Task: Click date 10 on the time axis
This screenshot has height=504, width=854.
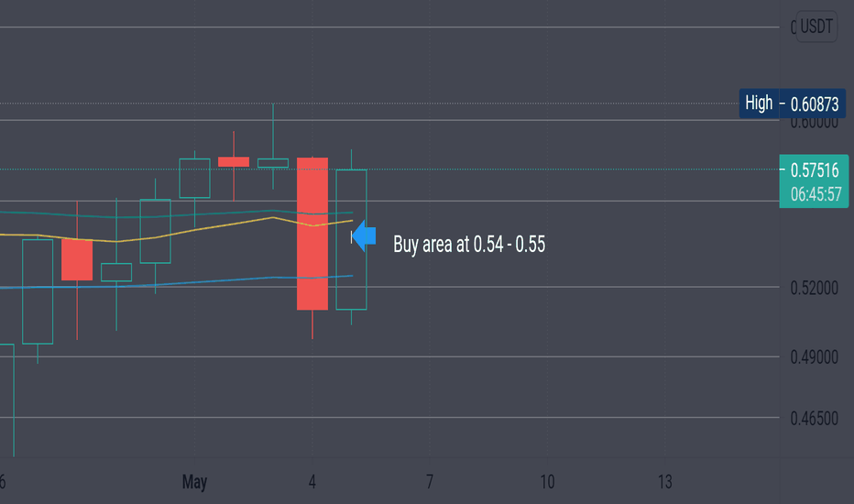Action: point(547,482)
